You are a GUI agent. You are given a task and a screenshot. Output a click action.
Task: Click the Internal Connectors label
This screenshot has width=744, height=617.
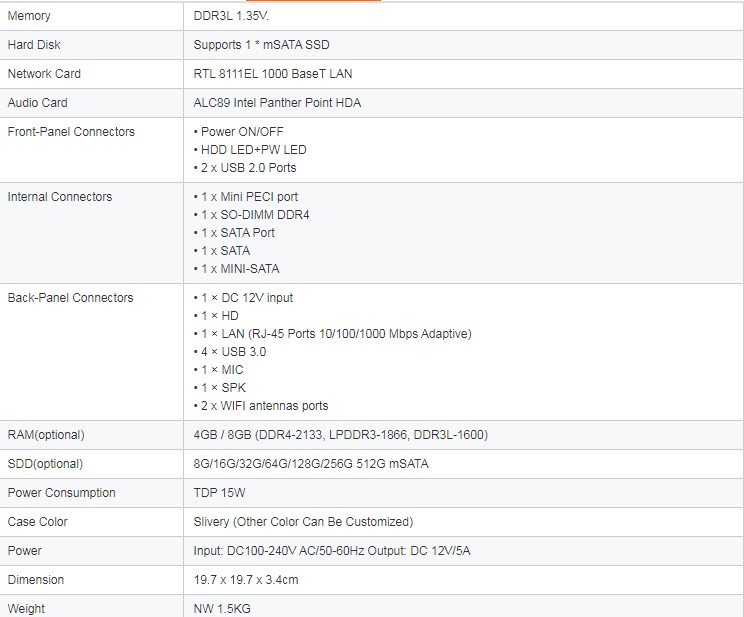coord(60,197)
